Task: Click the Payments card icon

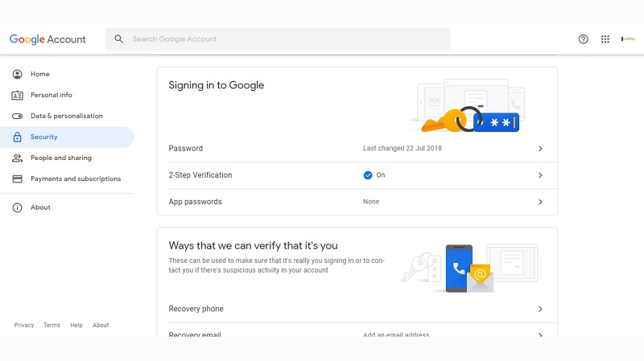Action: tap(17, 178)
